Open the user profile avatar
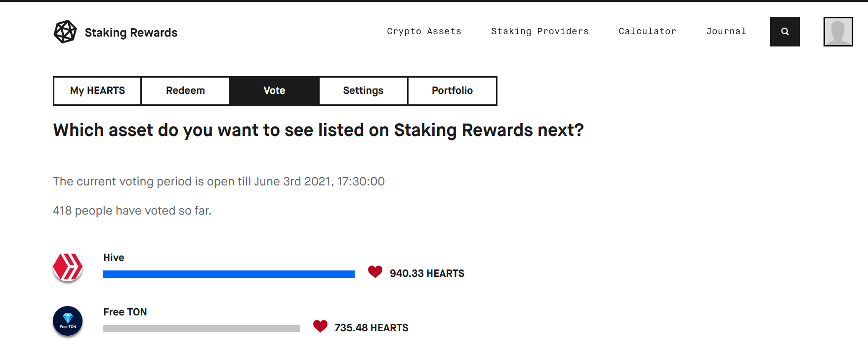This screenshot has height=354, width=868. click(x=838, y=32)
